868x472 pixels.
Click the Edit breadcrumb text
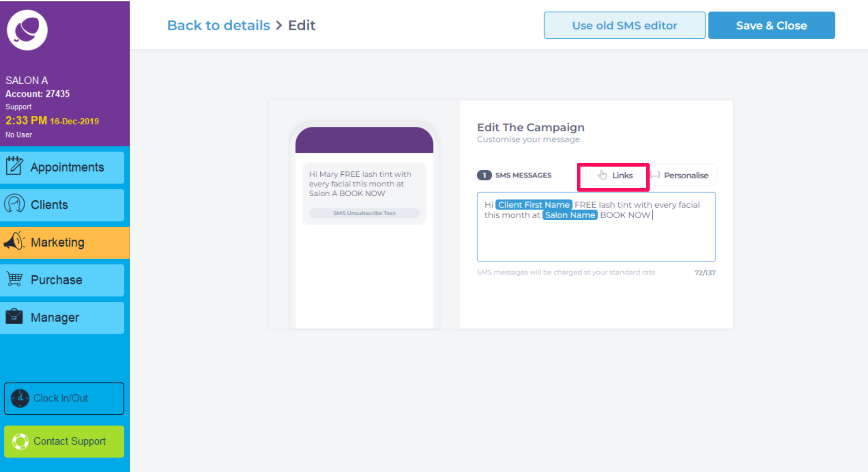[x=302, y=25]
